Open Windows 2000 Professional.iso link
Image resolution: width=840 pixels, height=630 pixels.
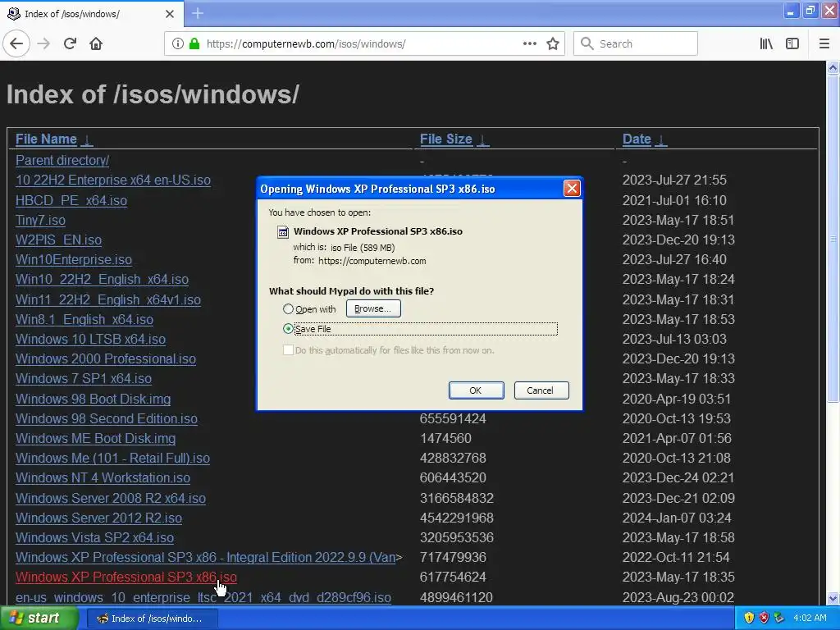tap(106, 359)
